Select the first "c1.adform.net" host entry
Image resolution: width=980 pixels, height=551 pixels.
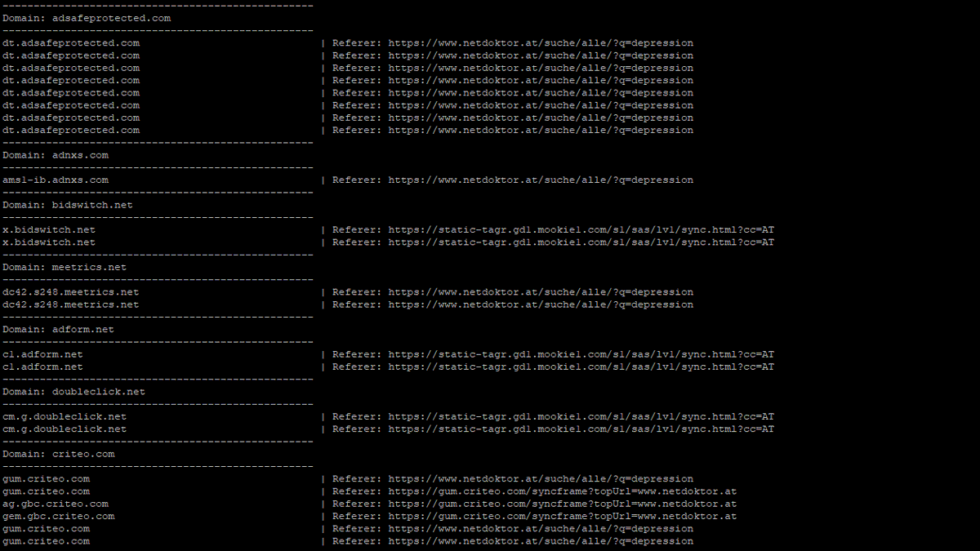click(x=42, y=354)
